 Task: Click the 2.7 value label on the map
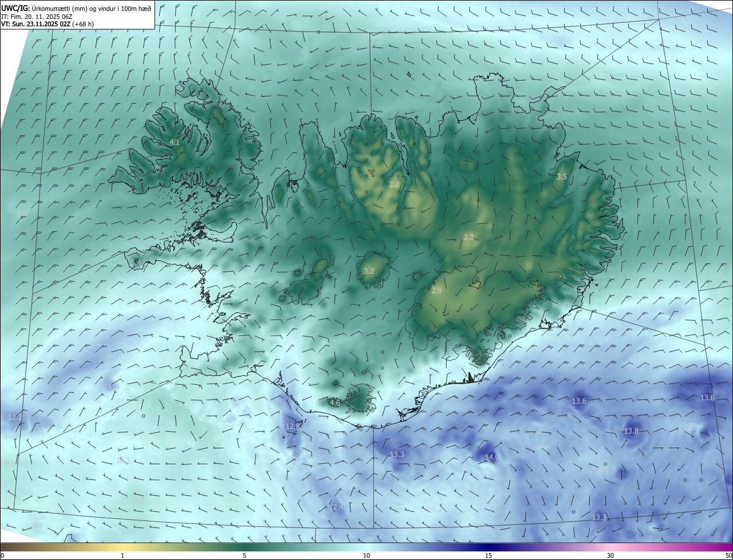pyautogui.click(x=394, y=185)
